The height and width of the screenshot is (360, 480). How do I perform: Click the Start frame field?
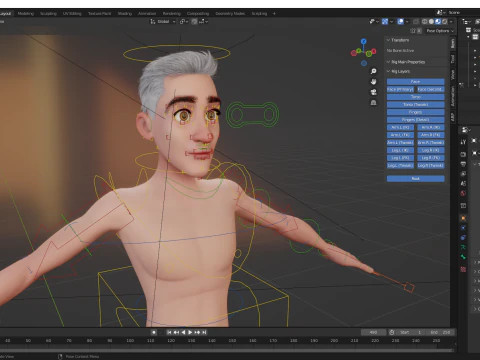tap(411, 332)
